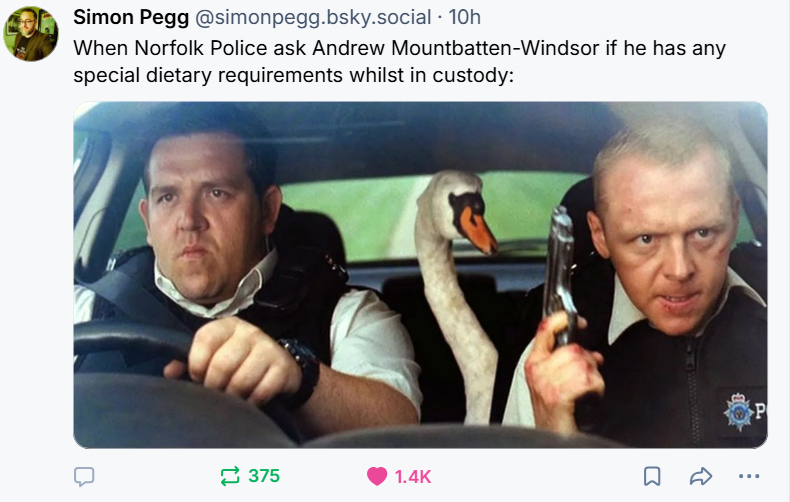Click the 375 repost count
Screen dimensions: 790x502
click(x=264, y=476)
